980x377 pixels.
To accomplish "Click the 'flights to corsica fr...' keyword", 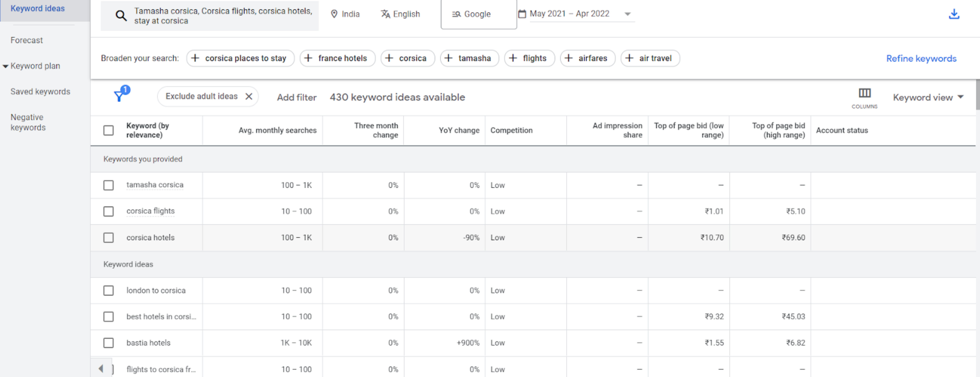I will click(161, 369).
